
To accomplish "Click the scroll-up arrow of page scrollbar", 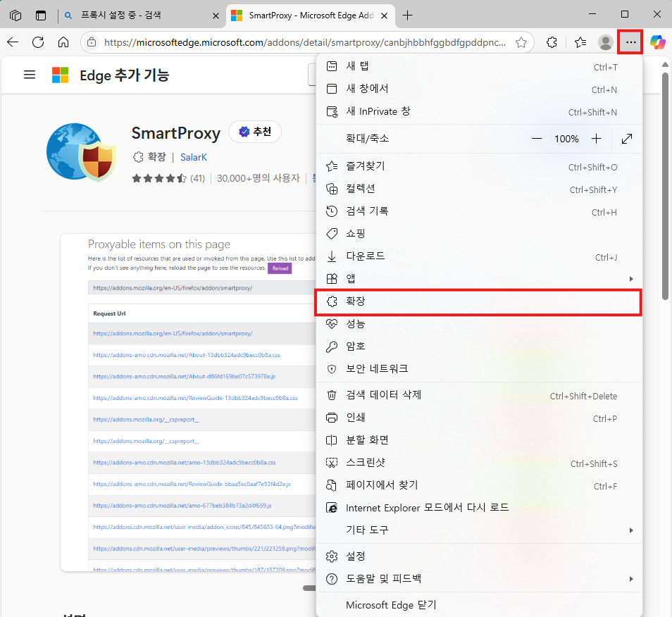I will pos(665,65).
